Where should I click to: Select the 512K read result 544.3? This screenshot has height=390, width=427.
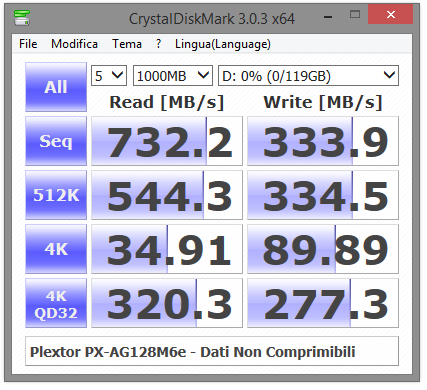(167, 195)
